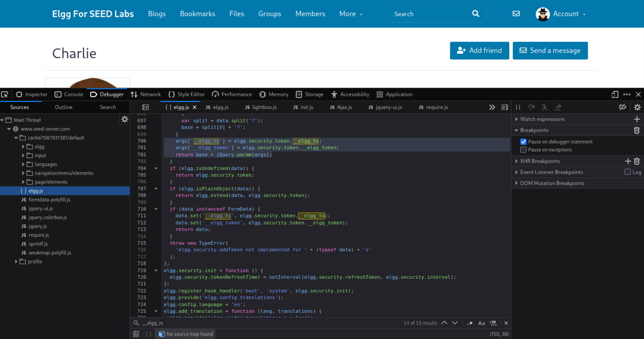Go to next search result arrow

[455, 323]
